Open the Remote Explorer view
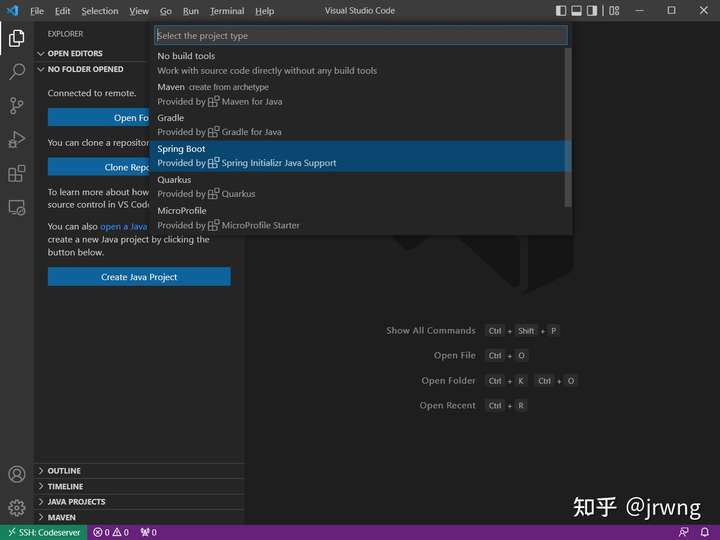This screenshot has height=540, width=720. (x=17, y=208)
